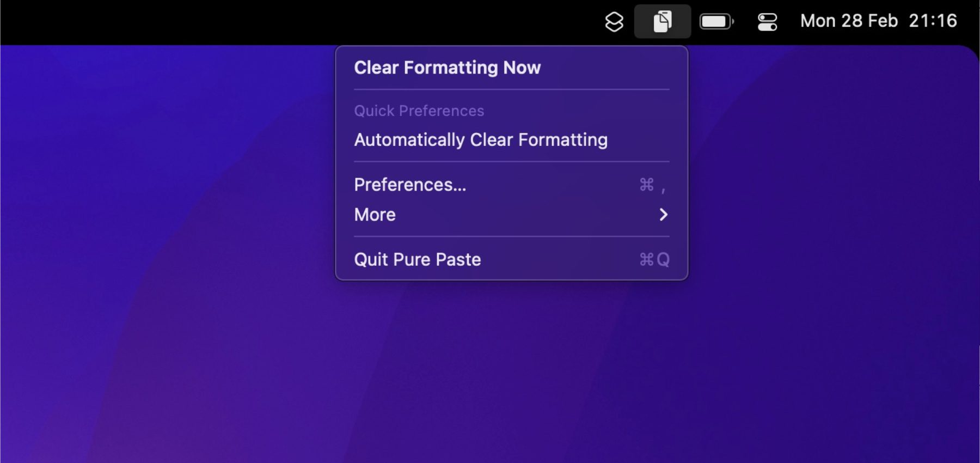Click the ⌘Q shortcut beside Quit Pure Paste
Image resolution: width=980 pixels, height=463 pixels.
click(654, 259)
